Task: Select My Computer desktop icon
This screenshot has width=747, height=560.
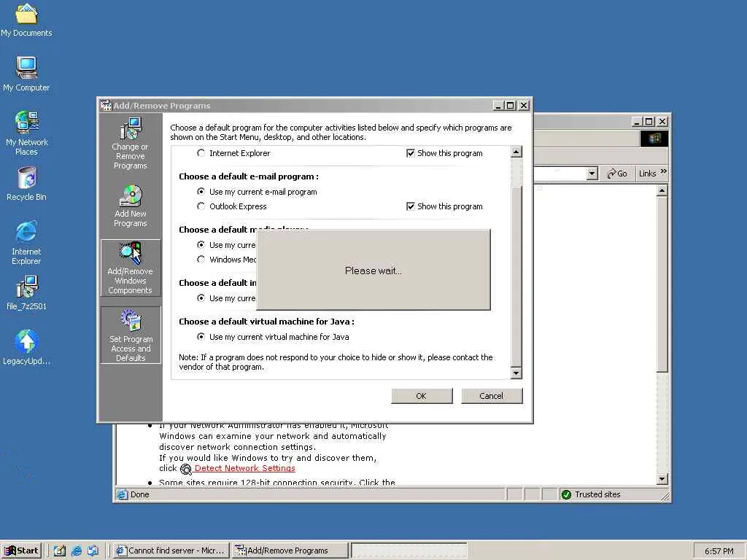Action: pyautogui.click(x=26, y=74)
